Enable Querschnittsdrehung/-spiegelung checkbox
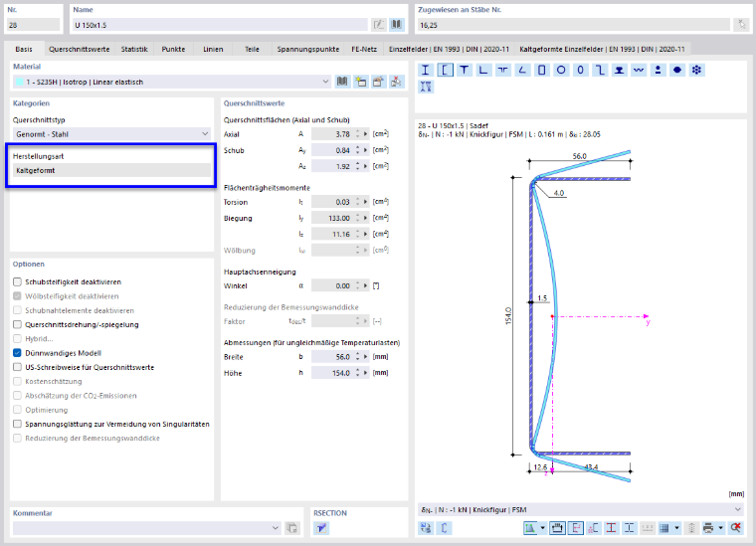This screenshot has width=756, height=546. click(17, 324)
